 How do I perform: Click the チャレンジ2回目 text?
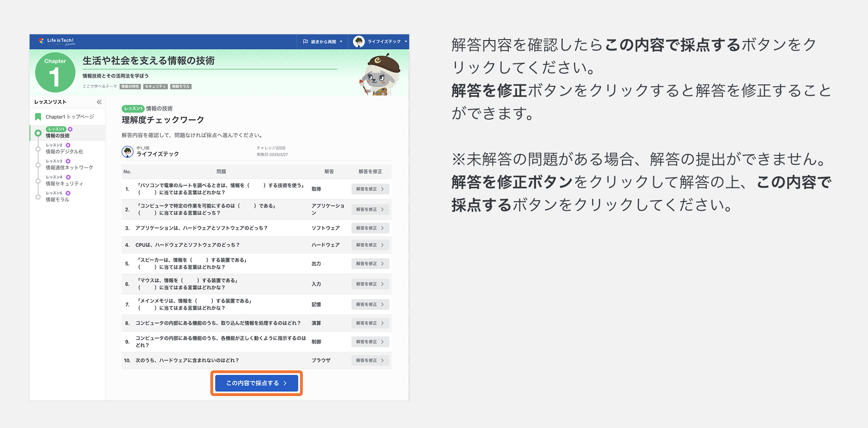coord(271,148)
